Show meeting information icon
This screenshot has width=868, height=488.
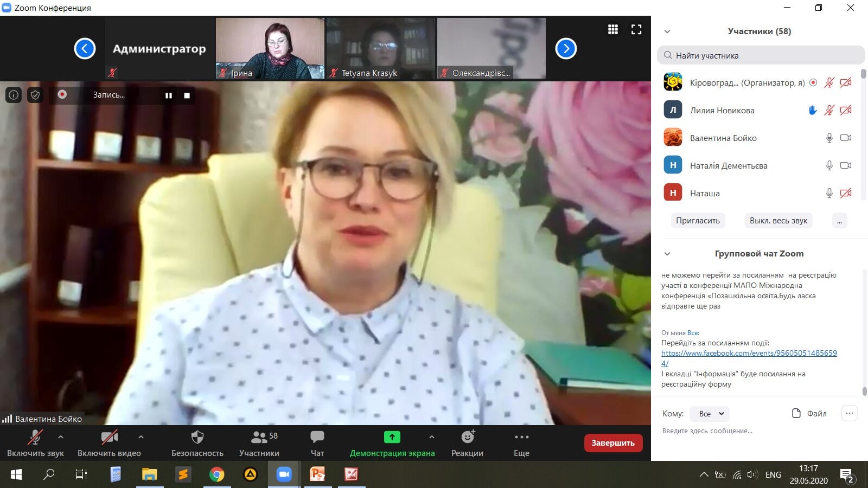[14, 95]
